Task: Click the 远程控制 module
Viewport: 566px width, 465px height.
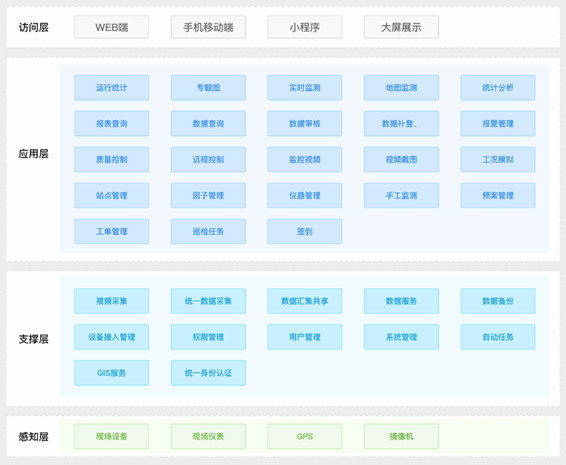Action: (x=208, y=160)
